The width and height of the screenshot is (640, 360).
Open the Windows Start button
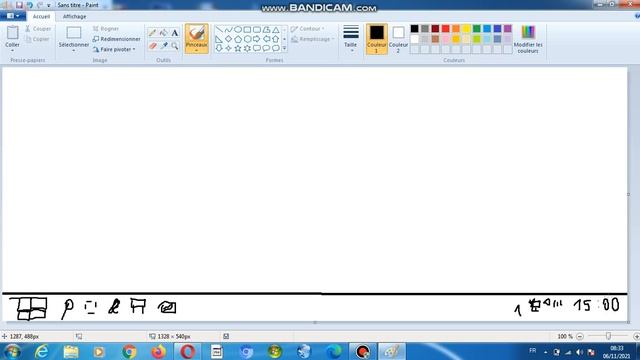pos(13,351)
